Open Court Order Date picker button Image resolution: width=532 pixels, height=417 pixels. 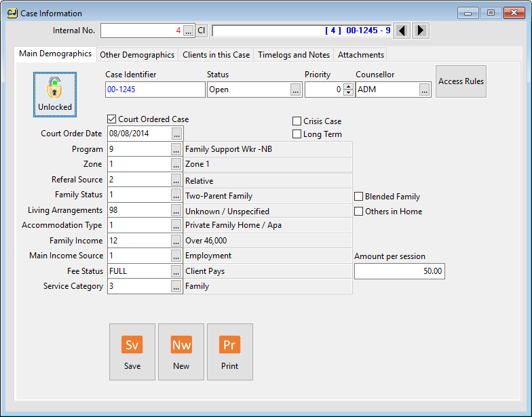[177, 134]
